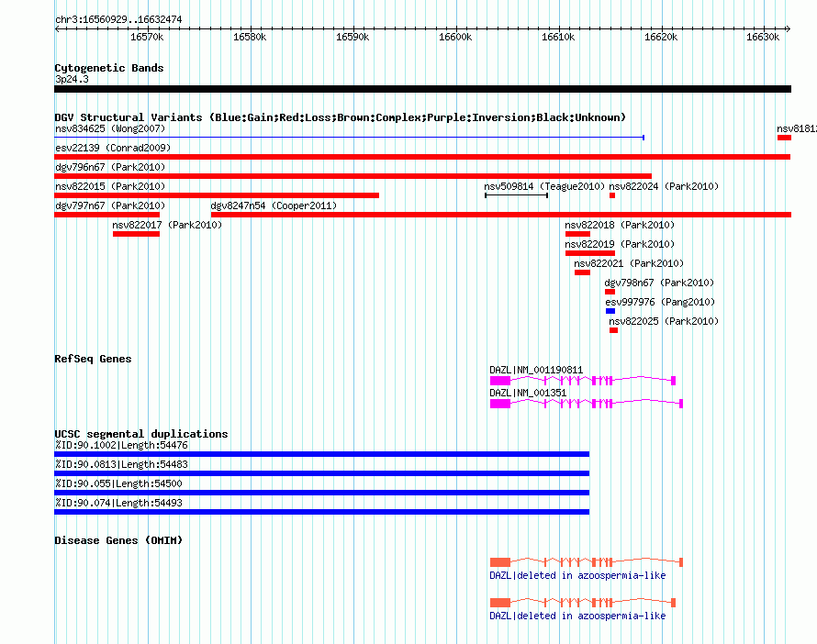Click the small red dgv798n67 marker

pos(610,292)
